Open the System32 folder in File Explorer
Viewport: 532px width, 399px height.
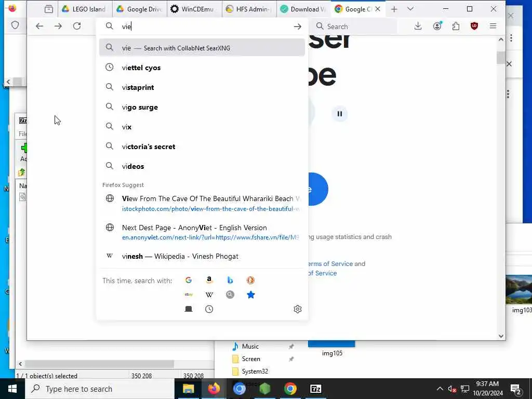point(255,371)
